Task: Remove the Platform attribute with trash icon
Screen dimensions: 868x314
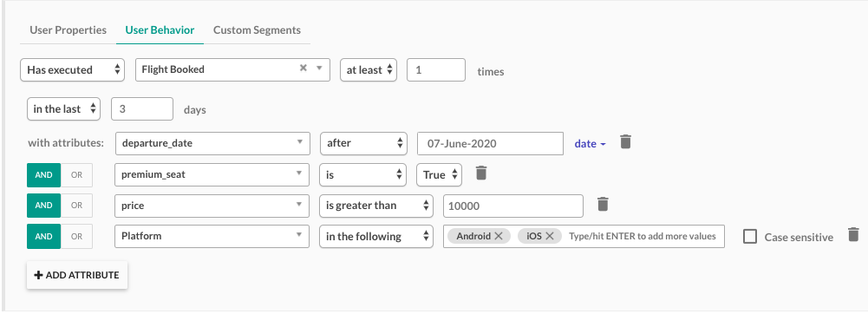Action: pos(853,235)
